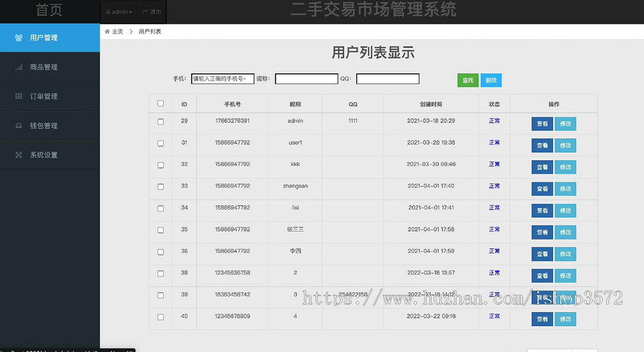Check the box for user ID 36

[x=160, y=252]
